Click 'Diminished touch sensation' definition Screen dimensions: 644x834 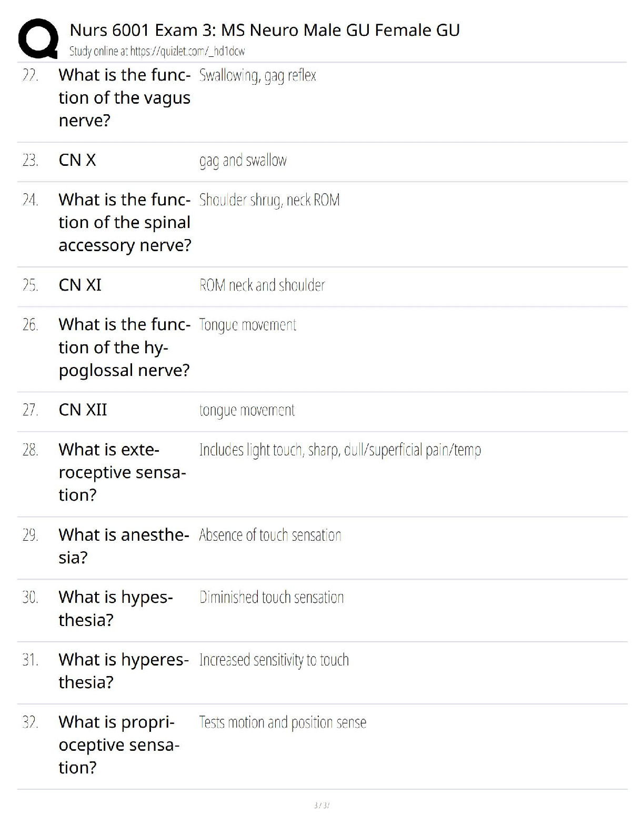(x=271, y=598)
